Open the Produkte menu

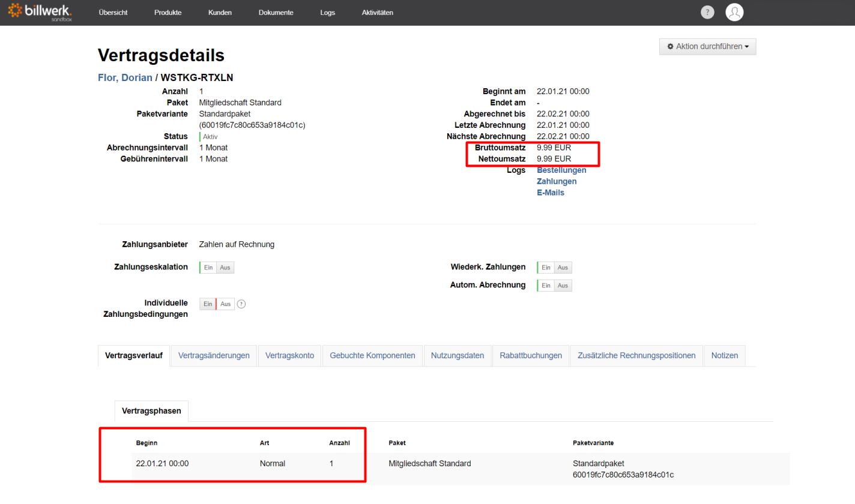(168, 13)
